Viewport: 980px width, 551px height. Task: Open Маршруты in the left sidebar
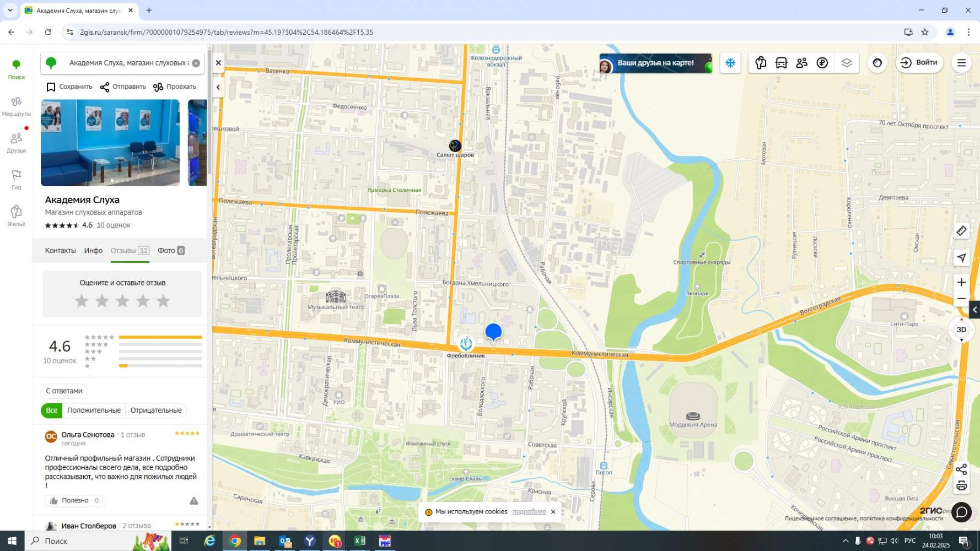17,106
